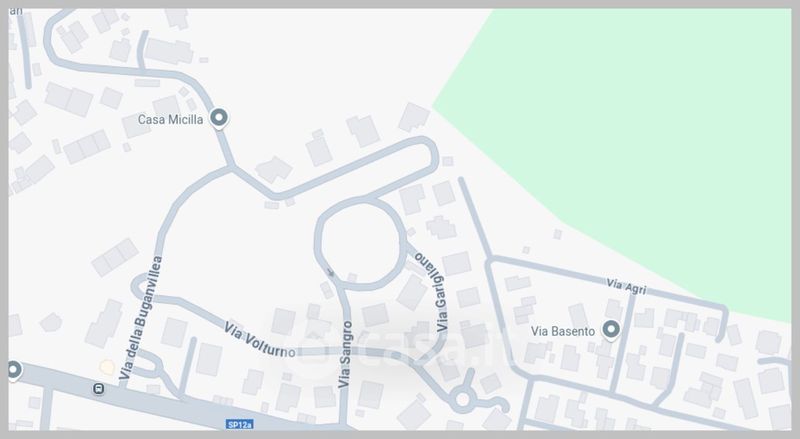Click the Via della Buganvillea street label
Screen dimensions: 800x439
140,318
